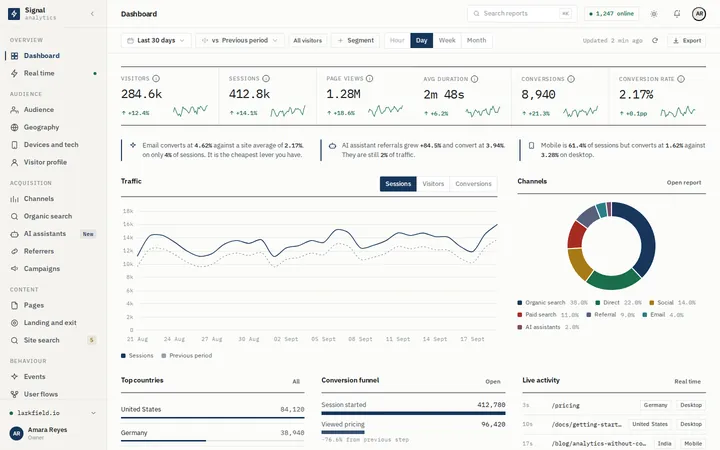Switch Traffic chart to Visitors tab
Image resolution: width=720 pixels, height=450 pixels.
pyautogui.click(x=433, y=184)
